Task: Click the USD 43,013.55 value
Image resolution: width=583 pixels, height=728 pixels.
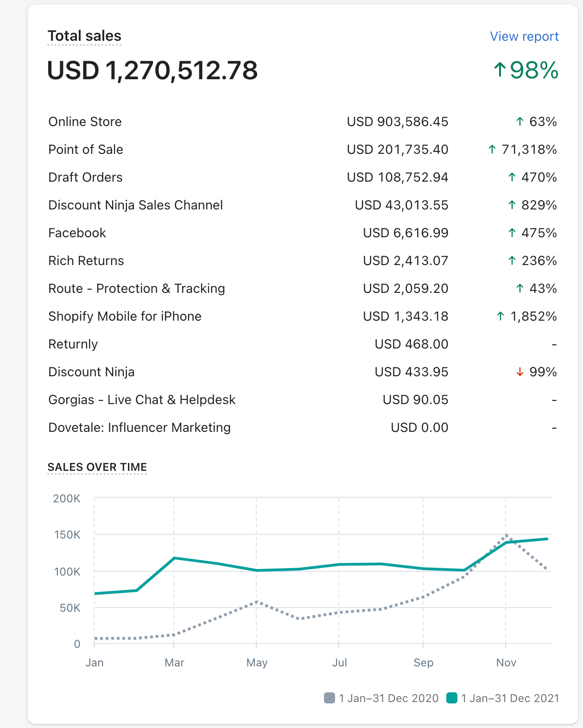Action: [x=402, y=205]
